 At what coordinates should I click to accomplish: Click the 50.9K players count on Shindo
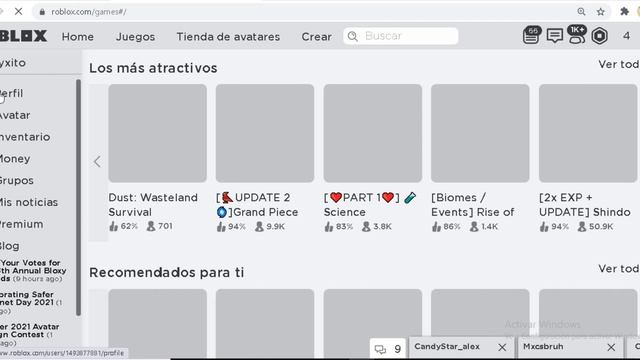(x=596, y=226)
